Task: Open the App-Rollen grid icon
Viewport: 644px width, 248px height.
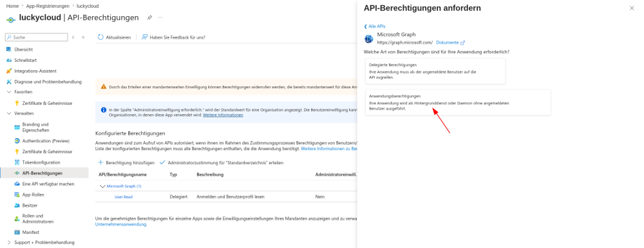Action: [x=17, y=195]
